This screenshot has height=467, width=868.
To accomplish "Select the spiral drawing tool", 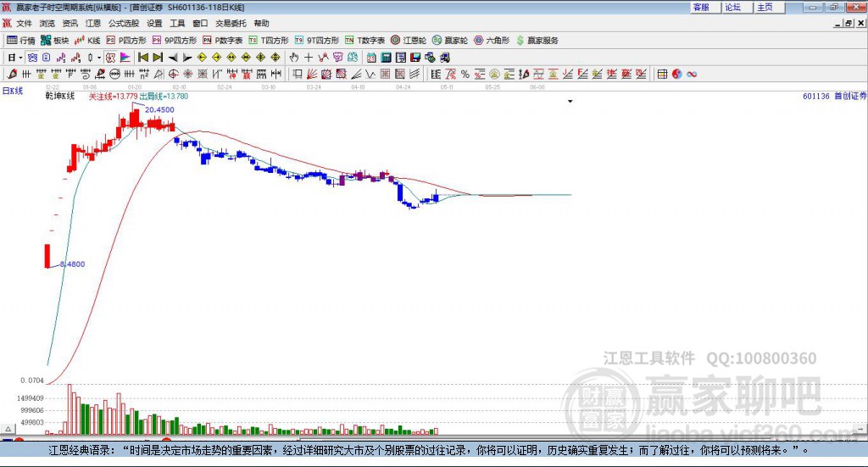I will (86, 74).
